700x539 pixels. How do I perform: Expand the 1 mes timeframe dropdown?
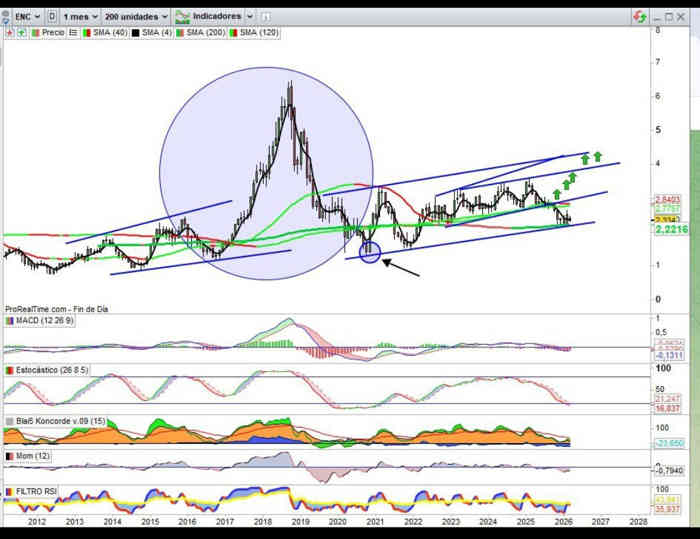point(83,17)
